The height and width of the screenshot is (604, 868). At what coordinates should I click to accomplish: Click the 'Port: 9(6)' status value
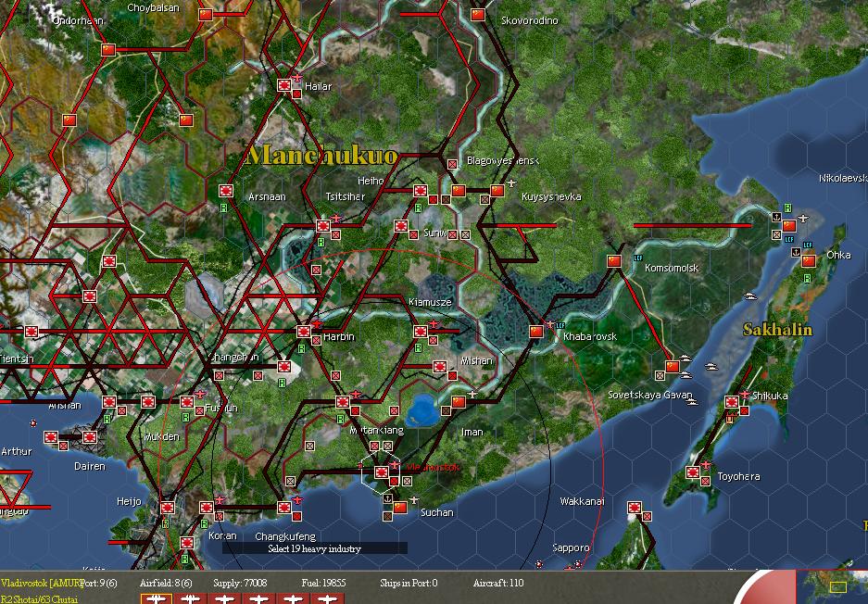point(99,583)
